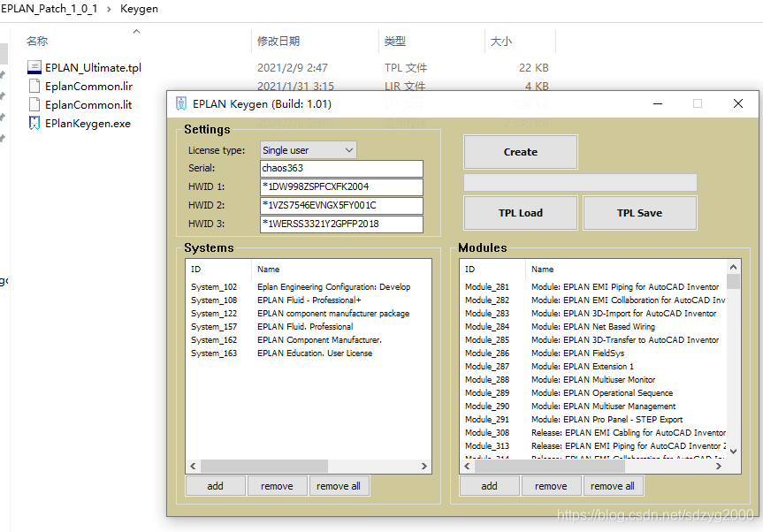This screenshot has width=763, height=532.
Task: Select the EplanCommon.lit file icon
Action: (x=34, y=105)
